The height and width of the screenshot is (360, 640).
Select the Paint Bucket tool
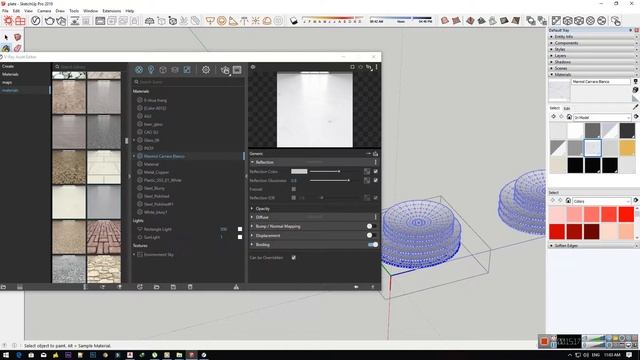tap(6, 48)
